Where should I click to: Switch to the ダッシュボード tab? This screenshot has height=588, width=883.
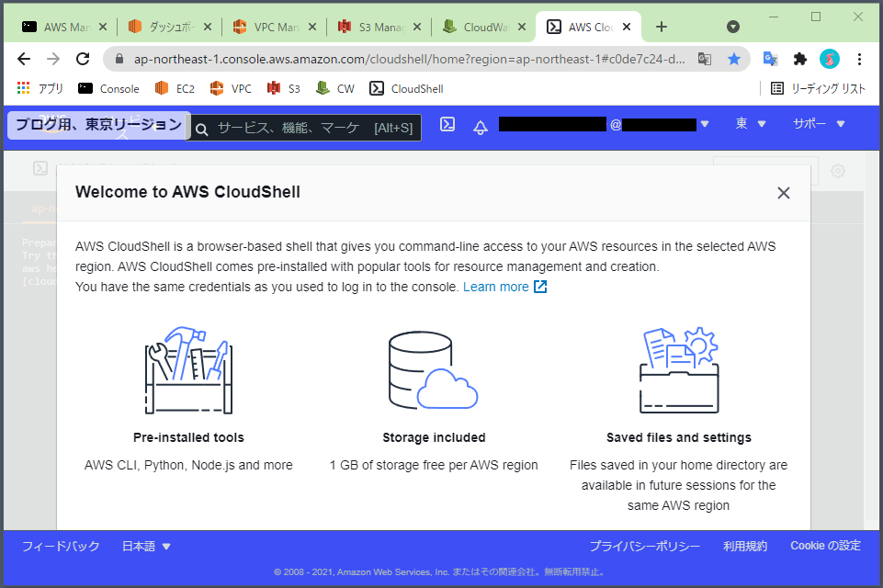click(163, 27)
